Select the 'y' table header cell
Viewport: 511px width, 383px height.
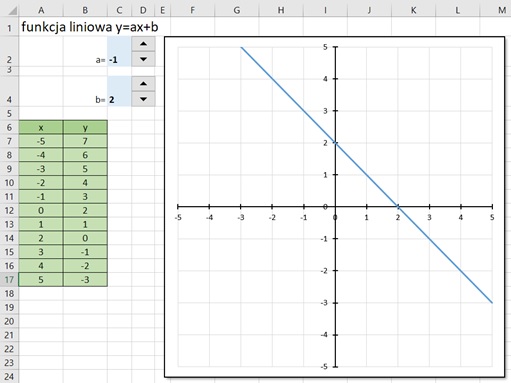(85, 127)
